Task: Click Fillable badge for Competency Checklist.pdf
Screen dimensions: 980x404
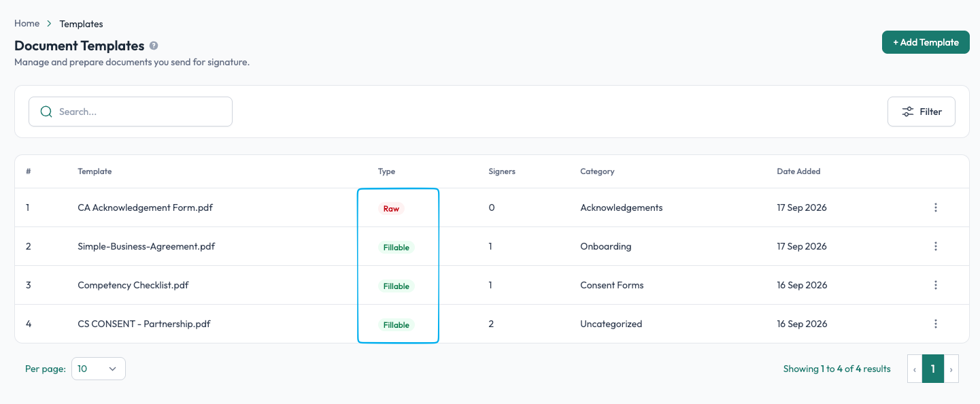Action: pos(396,286)
